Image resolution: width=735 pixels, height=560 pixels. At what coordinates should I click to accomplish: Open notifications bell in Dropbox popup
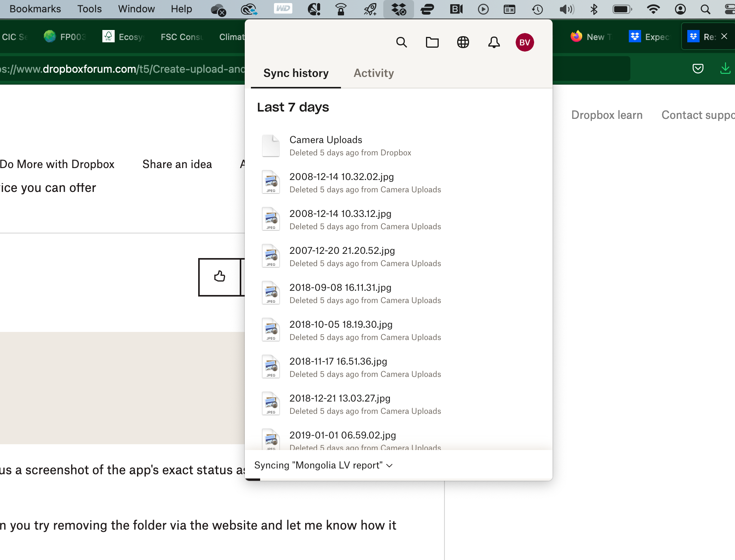pos(494,42)
